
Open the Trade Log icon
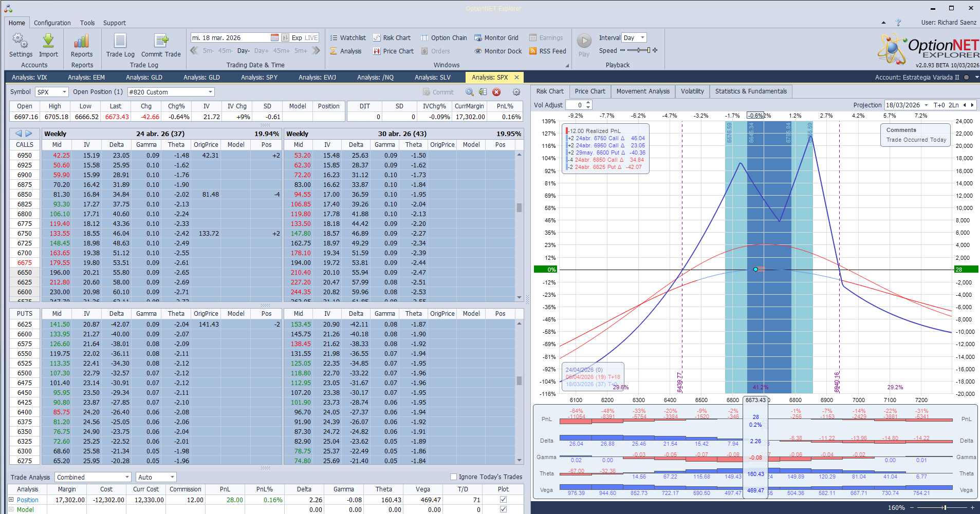tap(120, 45)
